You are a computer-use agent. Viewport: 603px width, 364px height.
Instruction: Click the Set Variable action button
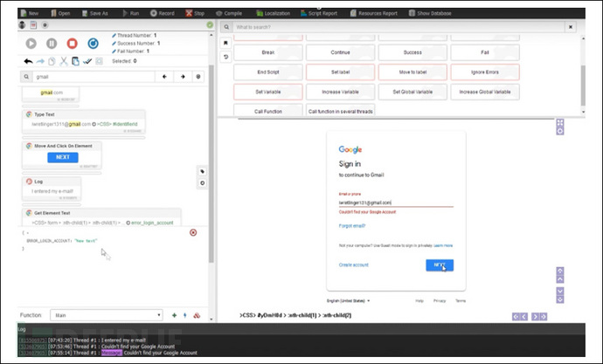pyautogui.click(x=267, y=91)
